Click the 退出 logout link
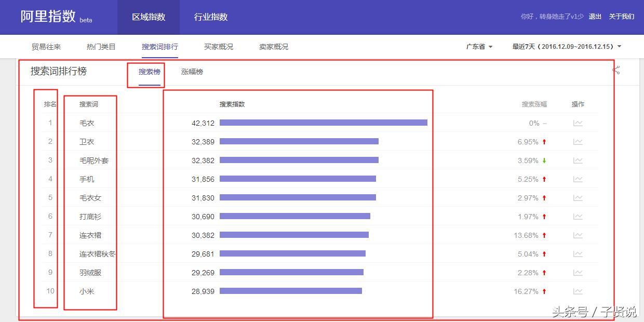Screen dimensions: 644x322 point(595,17)
